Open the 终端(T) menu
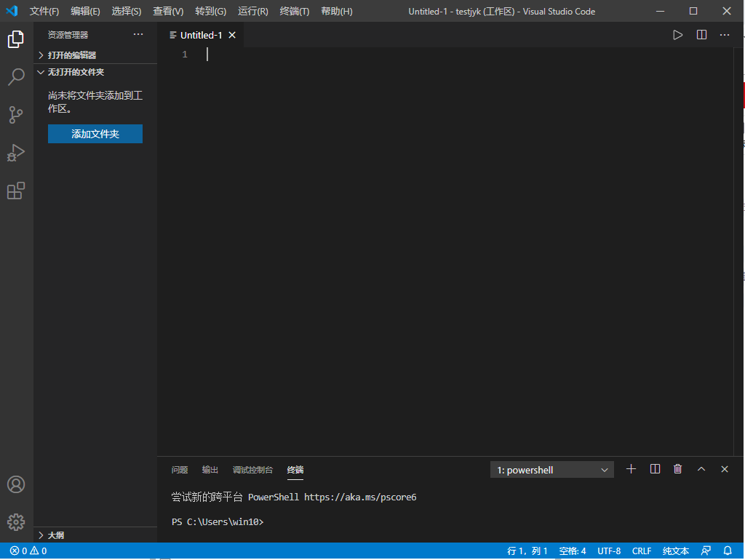Image resolution: width=745 pixels, height=560 pixels. (x=295, y=12)
